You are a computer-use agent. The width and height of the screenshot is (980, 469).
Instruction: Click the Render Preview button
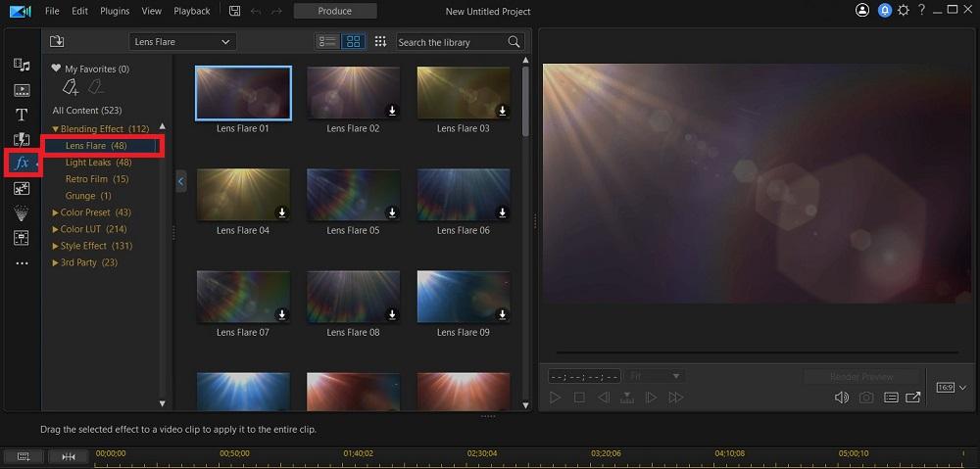861,377
